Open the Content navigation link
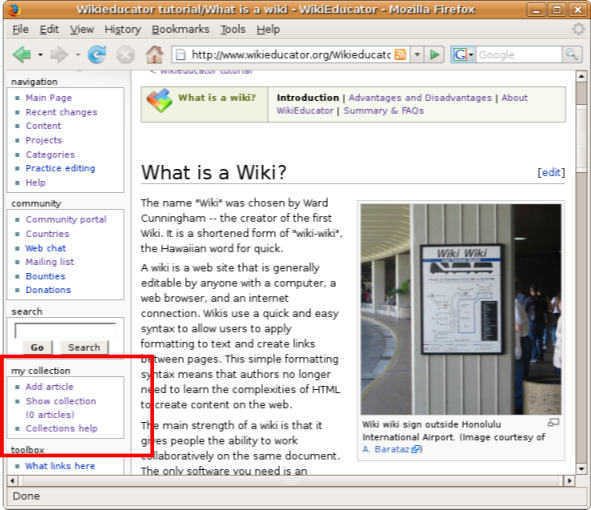This screenshot has width=591, height=510. click(x=43, y=126)
